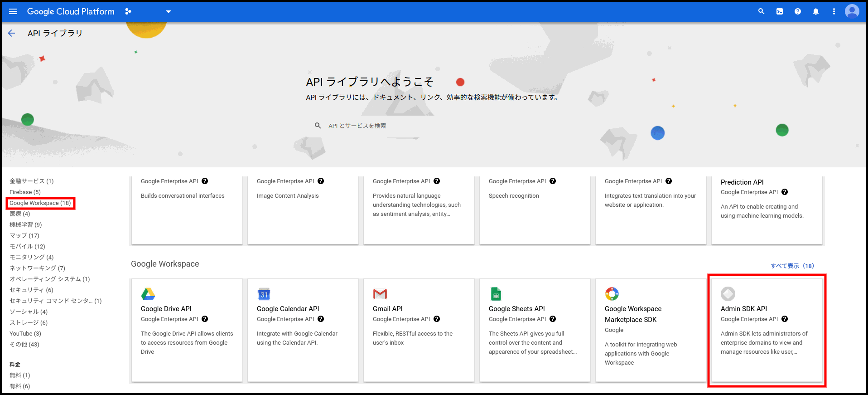
Task: Filter by 機械学習 (9)
Action: (x=26, y=224)
